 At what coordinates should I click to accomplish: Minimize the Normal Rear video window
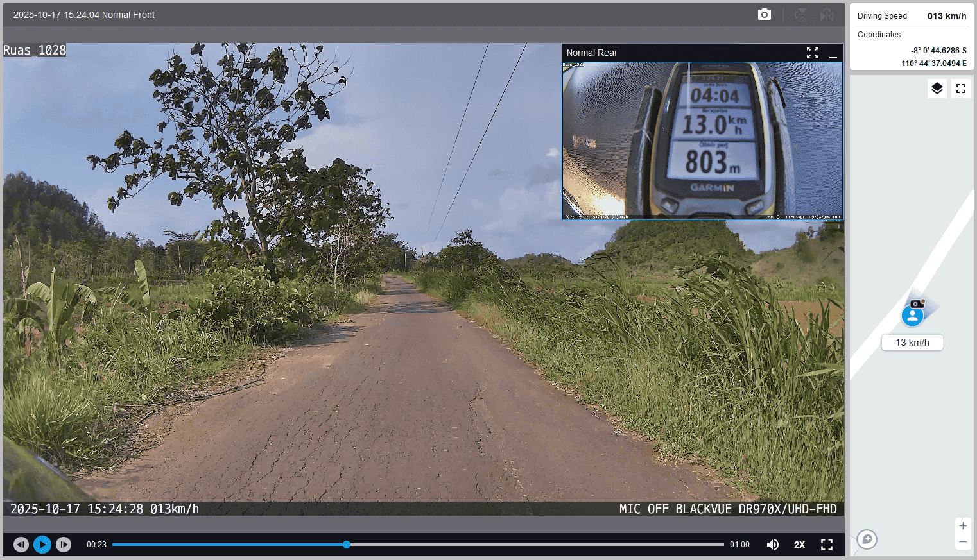(x=833, y=53)
